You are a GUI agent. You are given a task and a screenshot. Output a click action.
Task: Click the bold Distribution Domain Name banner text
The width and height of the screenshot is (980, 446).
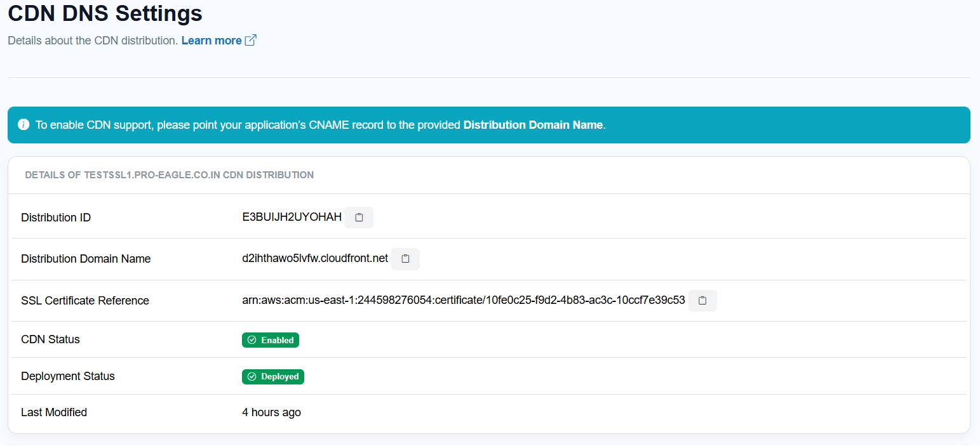coord(532,125)
